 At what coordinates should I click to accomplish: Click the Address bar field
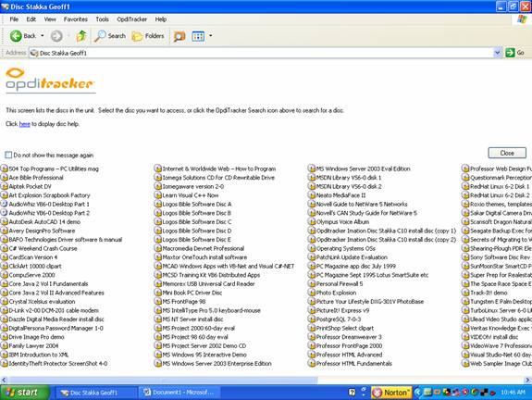(261, 53)
